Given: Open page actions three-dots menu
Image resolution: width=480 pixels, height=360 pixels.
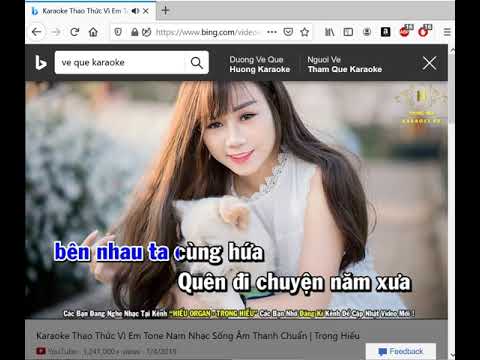Looking at the screenshot, I should (x=272, y=32).
